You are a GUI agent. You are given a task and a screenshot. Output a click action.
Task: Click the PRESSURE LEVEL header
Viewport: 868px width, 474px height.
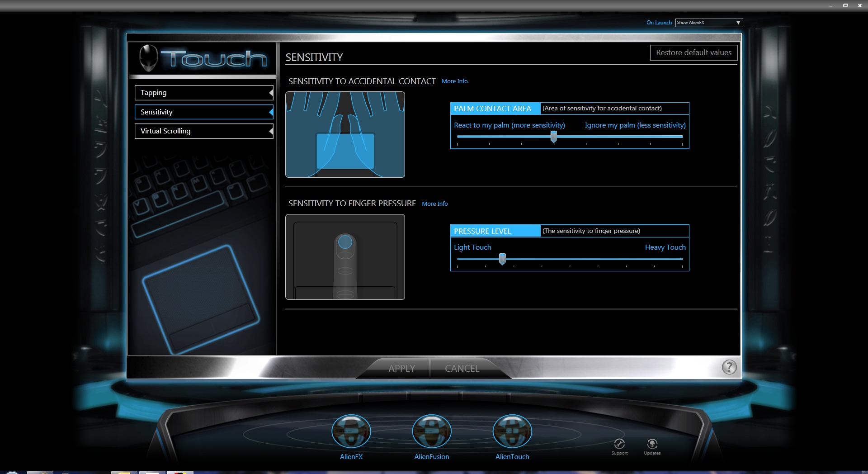(495, 231)
